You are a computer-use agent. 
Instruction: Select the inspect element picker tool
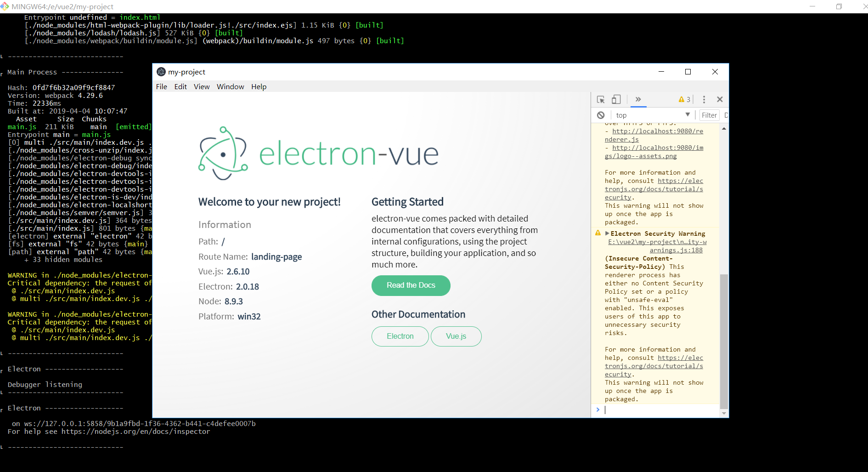click(601, 99)
